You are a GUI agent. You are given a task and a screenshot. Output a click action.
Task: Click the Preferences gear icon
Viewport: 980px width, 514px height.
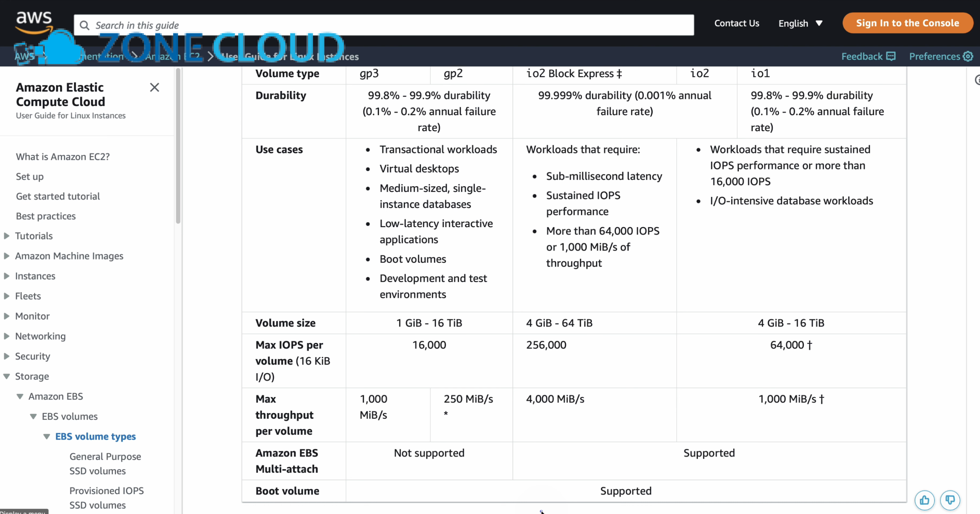click(968, 57)
